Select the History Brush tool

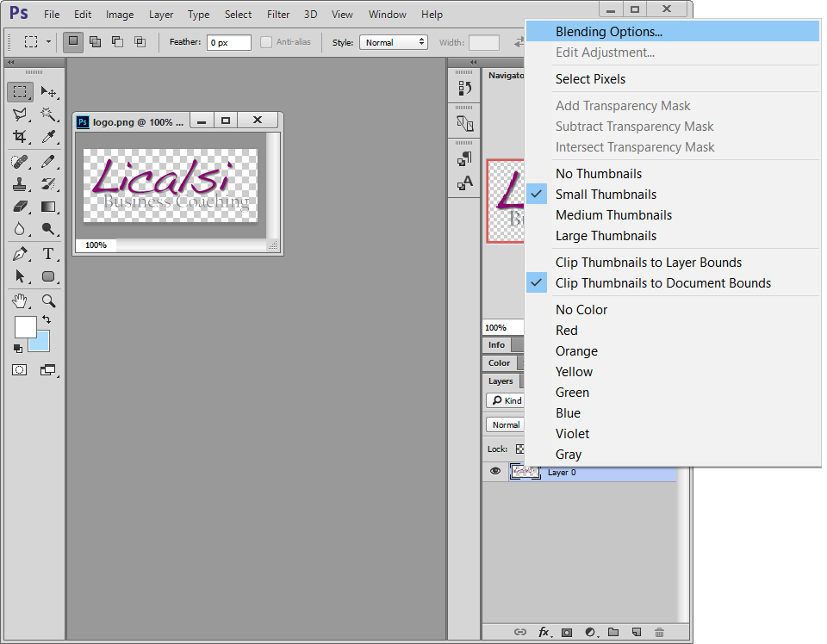tap(48, 184)
